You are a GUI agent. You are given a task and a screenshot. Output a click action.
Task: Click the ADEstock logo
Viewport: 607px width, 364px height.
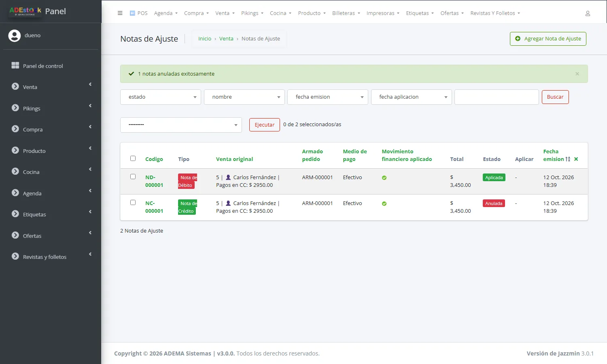[x=25, y=11]
